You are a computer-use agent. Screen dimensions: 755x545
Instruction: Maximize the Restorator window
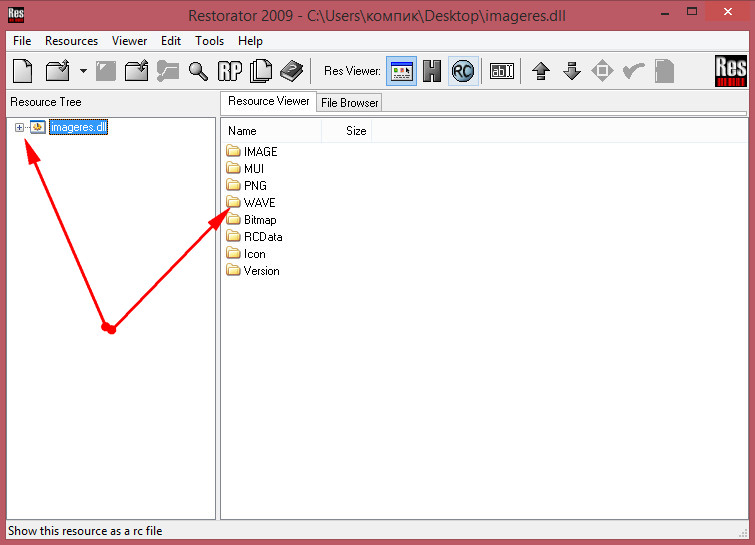click(692, 12)
